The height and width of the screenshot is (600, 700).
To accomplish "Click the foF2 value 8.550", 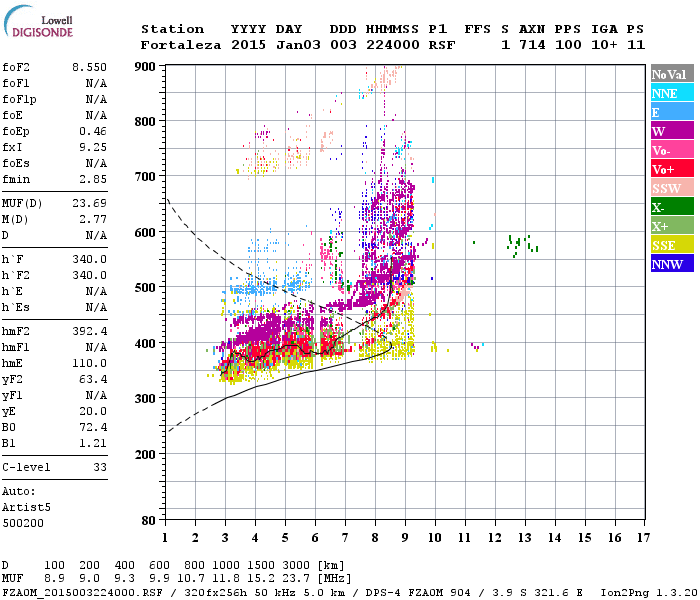I will 90,67.
